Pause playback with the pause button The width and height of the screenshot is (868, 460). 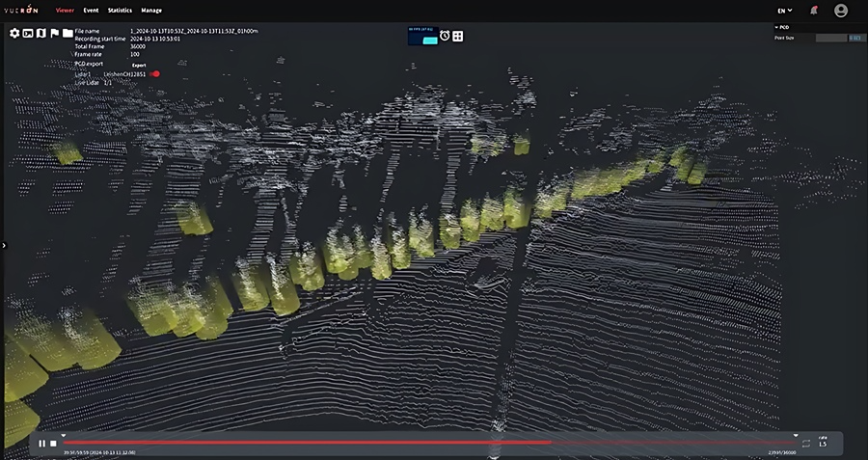[41, 443]
